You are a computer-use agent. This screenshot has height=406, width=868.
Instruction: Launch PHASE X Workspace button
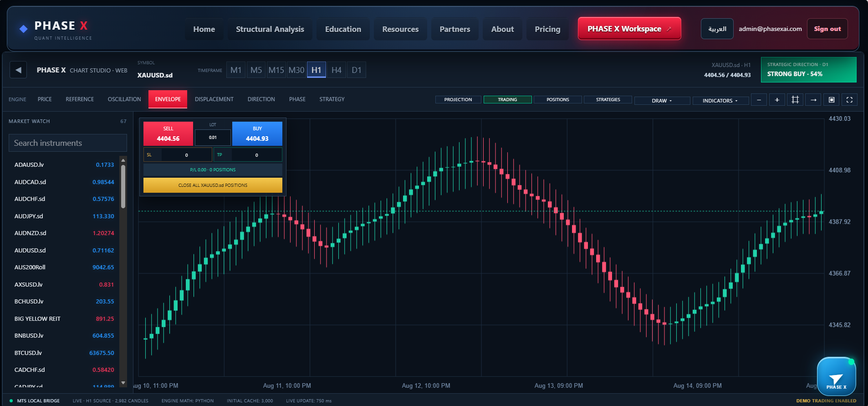pos(629,29)
